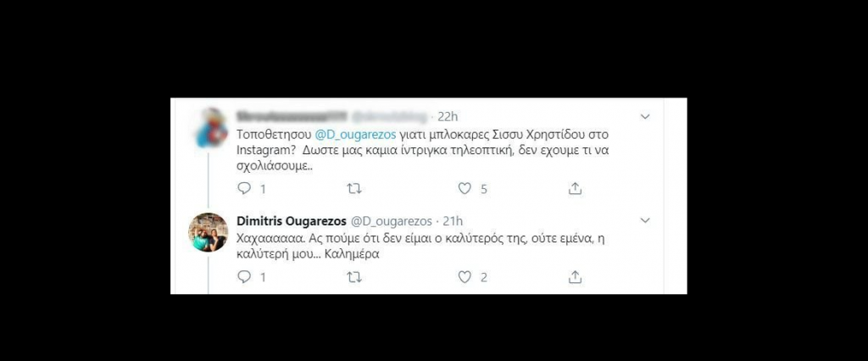Open the 22h timestamp of first tweet
The height and width of the screenshot is (361, 868).
click(x=448, y=117)
